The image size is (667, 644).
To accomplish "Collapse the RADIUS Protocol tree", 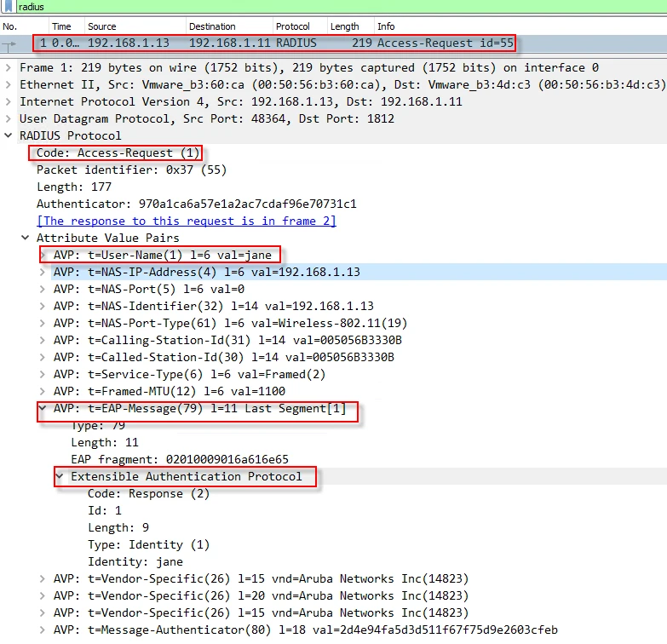I will (9, 135).
